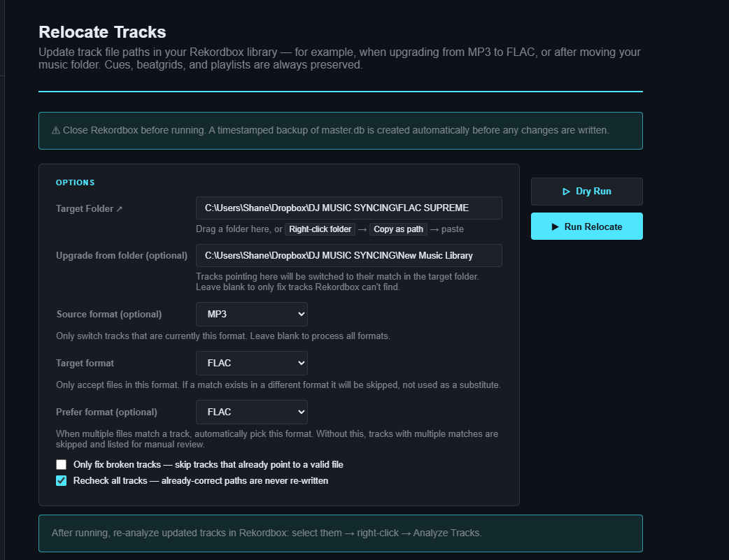Open the Source format MP3 dropdown

pos(252,314)
